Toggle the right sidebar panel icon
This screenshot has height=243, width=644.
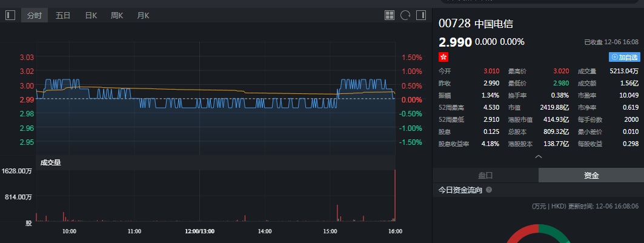point(421,15)
